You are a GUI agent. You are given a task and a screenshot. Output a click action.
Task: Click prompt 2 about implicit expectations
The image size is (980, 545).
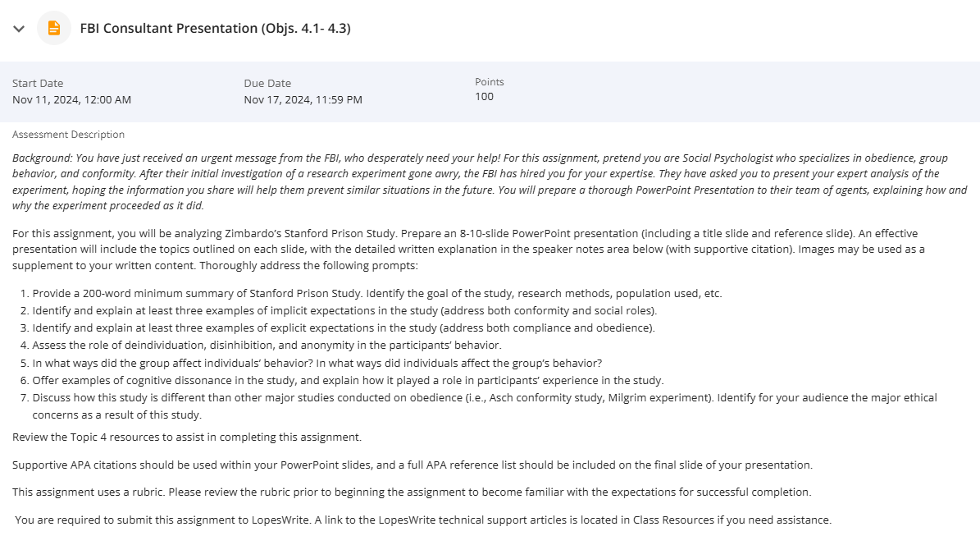[344, 310]
